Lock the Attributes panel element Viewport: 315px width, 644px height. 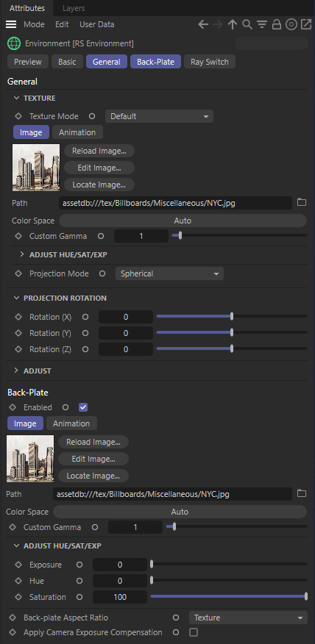coord(276,25)
